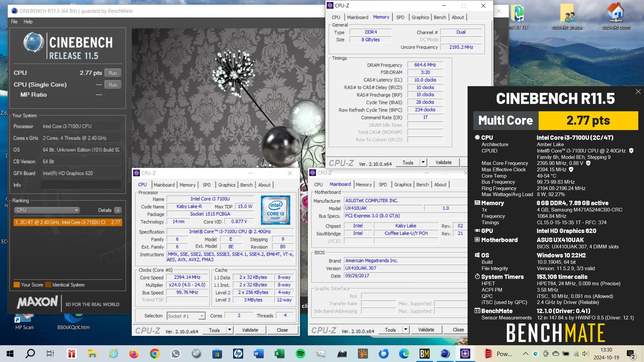Open WhatsApp from the taskbar

tap(175, 354)
